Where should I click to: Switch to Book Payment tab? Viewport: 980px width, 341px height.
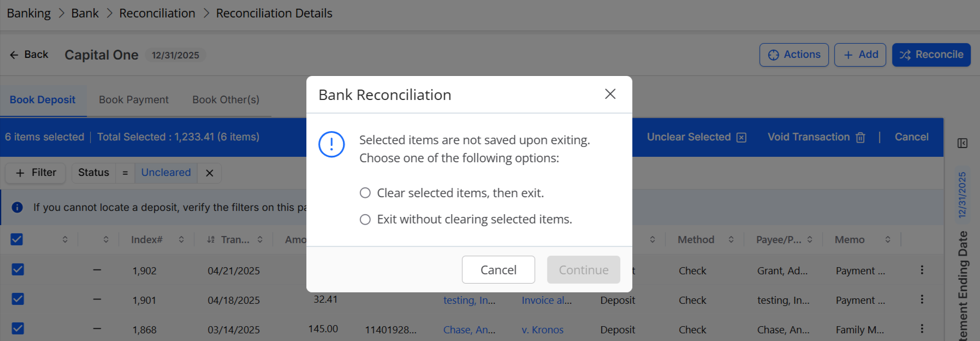[x=134, y=100]
